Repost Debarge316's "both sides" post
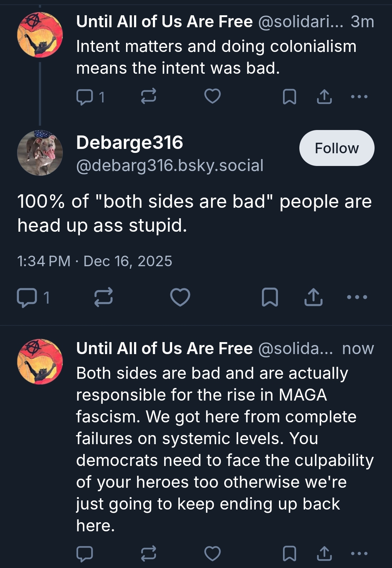This screenshot has width=392, height=568. pos(104,297)
